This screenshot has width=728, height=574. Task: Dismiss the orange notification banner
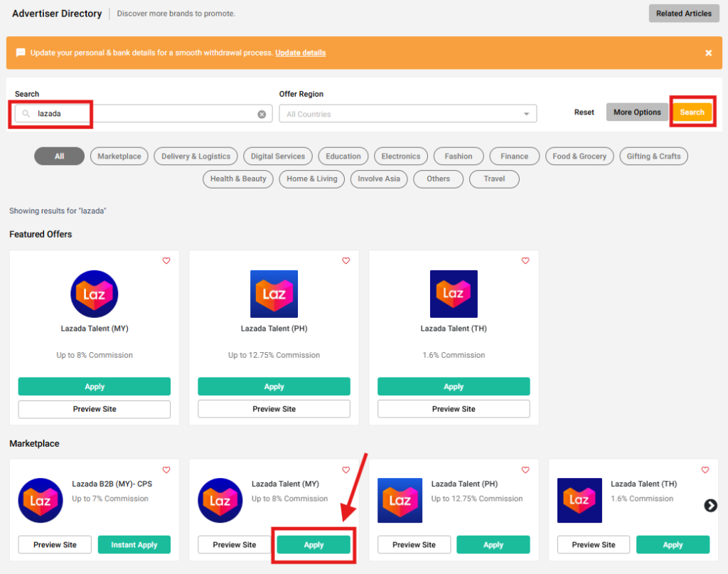[708, 53]
